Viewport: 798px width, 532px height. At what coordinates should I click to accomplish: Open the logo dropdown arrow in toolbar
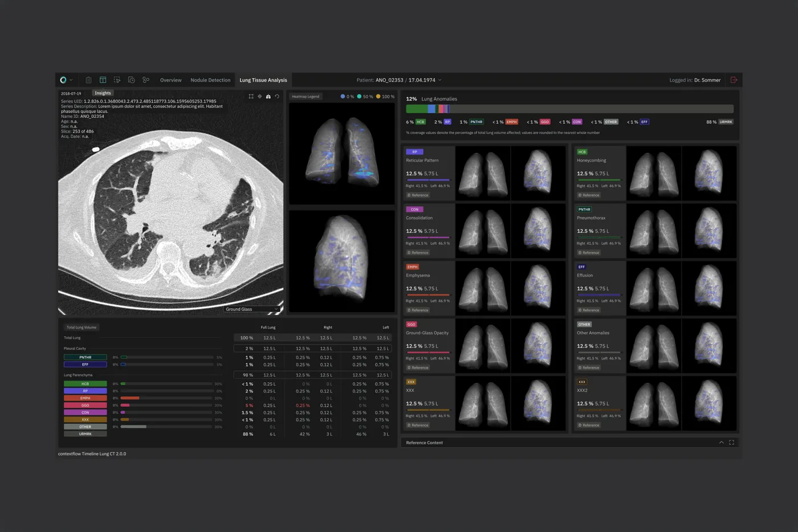click(x=71, y=80)
